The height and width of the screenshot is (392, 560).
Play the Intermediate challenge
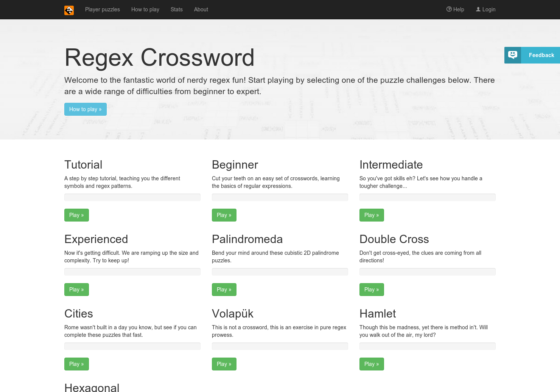pos(371,215)
